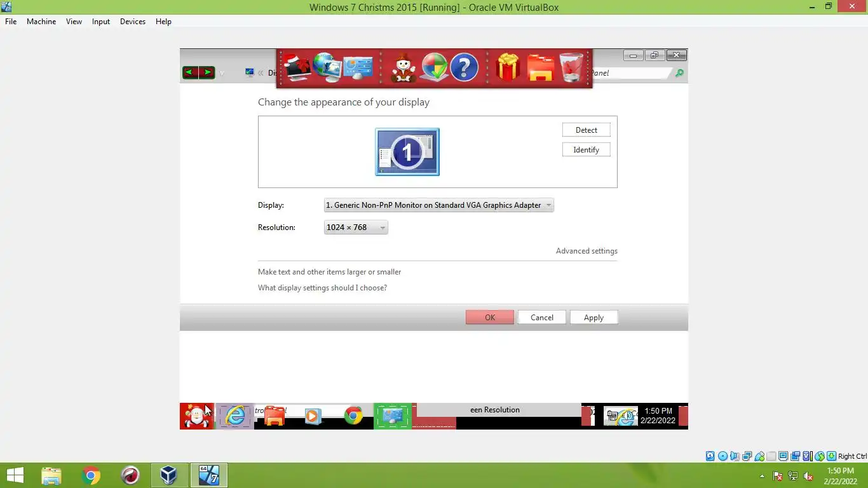Launch Chrome from the host taskbar
Image resolution: width=868 pixels, height=488 pixels.
pyautogui.click(x=91, y=475)
